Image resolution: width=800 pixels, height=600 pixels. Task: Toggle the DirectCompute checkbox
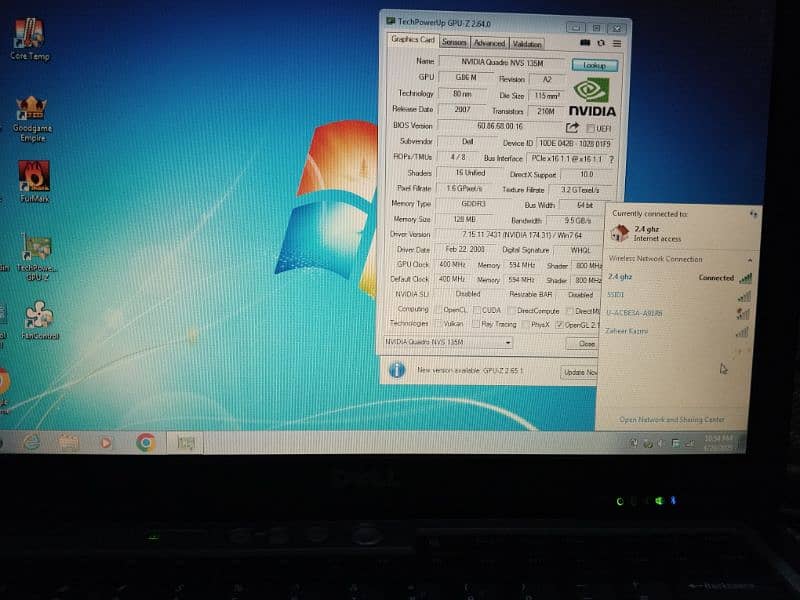click(x=512, y=310)
